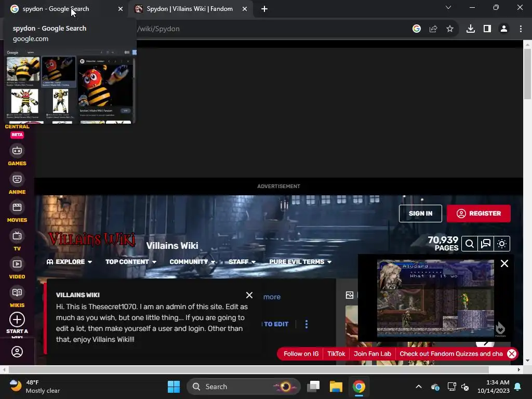Close the Spydon Villains Wiki tab
Image resolution: width=532 pixels, height=399 pixels.
(x=245, y=9)
